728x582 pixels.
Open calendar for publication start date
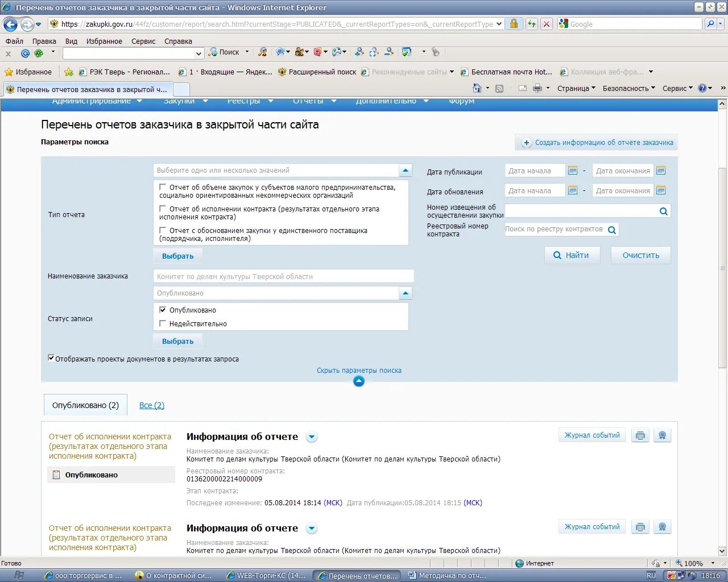(x=573, y=171)
